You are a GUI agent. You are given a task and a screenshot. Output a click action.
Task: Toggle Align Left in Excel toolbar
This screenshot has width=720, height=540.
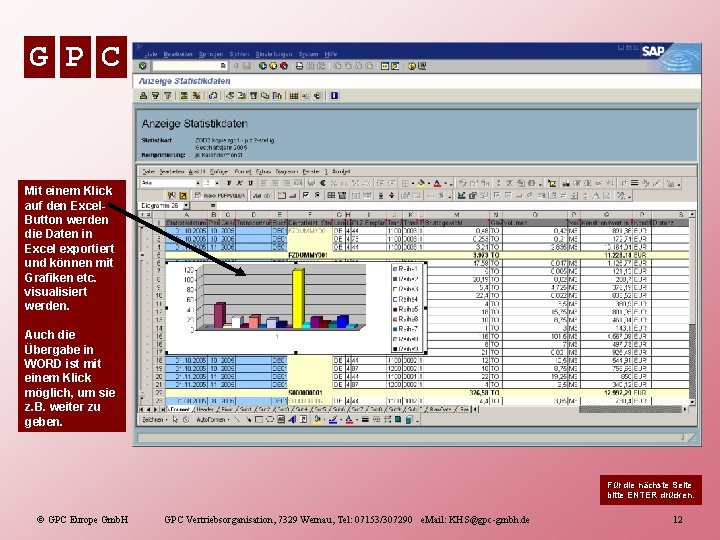point(264,183)
